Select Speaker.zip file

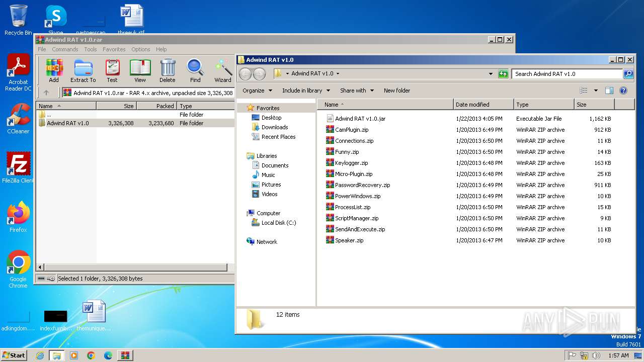tap(345, 240)
